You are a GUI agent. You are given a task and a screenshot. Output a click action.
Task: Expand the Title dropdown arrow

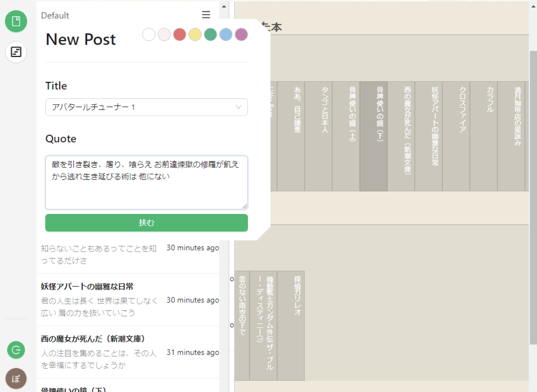(238, 107)
